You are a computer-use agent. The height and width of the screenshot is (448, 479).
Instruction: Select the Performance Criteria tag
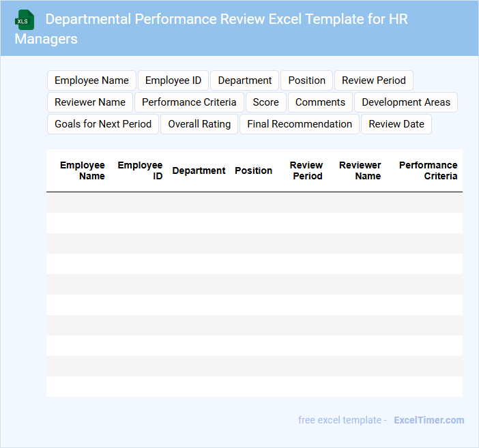point(189,102)
